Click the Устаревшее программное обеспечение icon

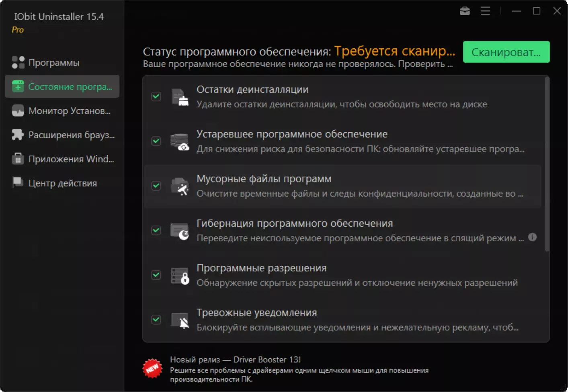(180, 142)
